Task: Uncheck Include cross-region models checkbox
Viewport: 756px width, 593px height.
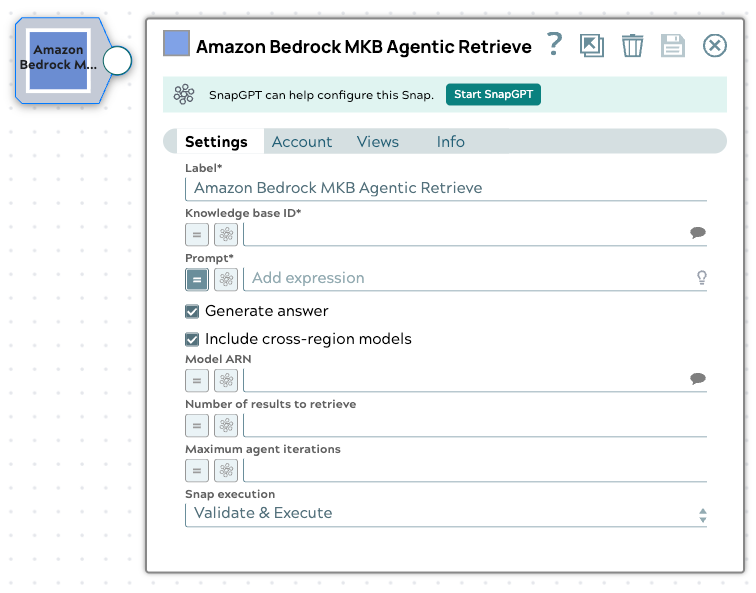Action: (x=192, y=339)
